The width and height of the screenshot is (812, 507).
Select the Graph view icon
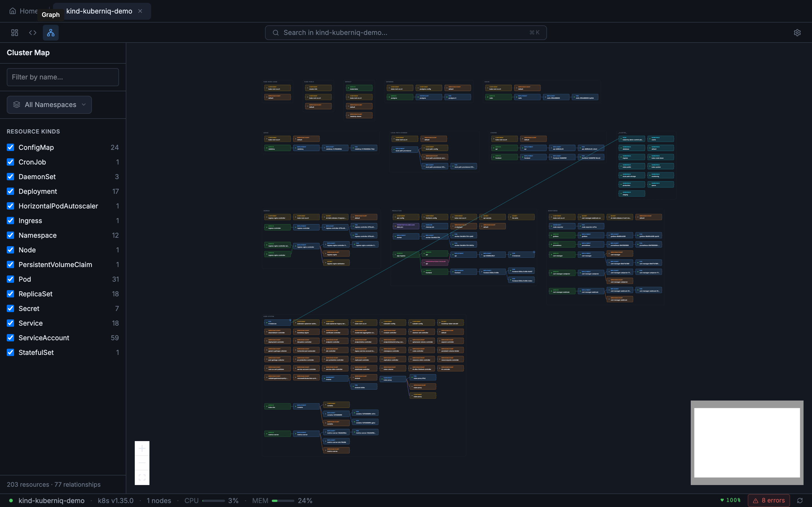51,32
